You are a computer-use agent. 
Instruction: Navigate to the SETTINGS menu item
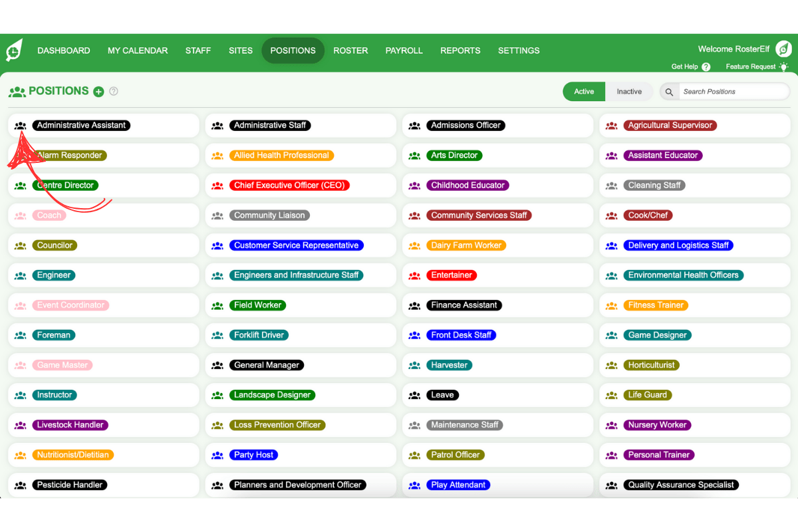pyautogui.click(x=518, y=50)
